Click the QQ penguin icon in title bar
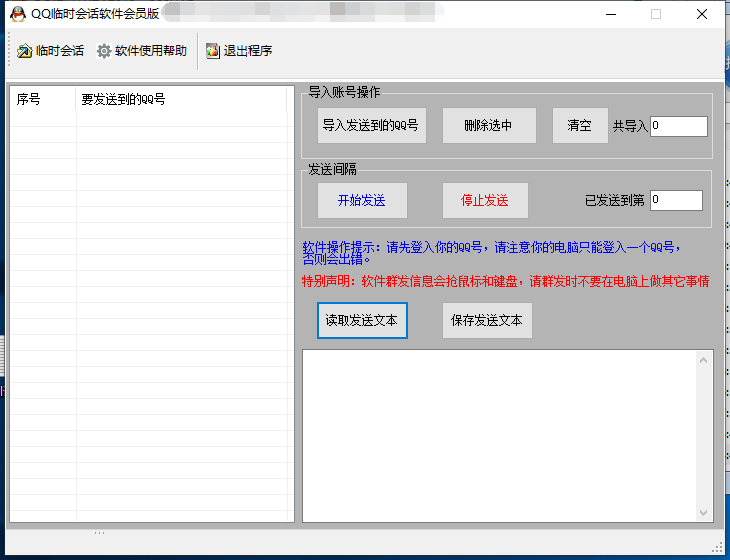Image resolution: width=730 pixels, height=560 pixels. coord(18,14)
